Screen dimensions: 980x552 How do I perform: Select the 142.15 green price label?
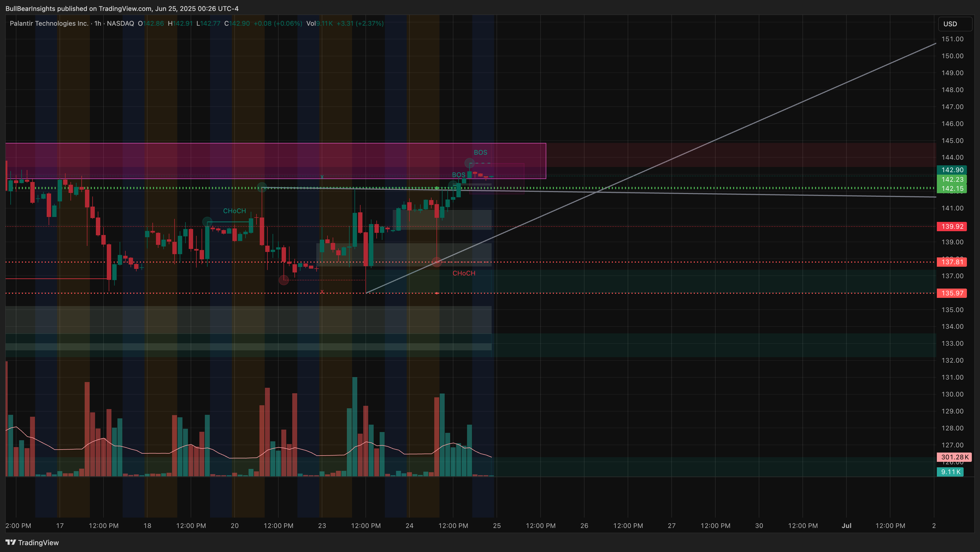pyautogui.click(x=952, y=189)
